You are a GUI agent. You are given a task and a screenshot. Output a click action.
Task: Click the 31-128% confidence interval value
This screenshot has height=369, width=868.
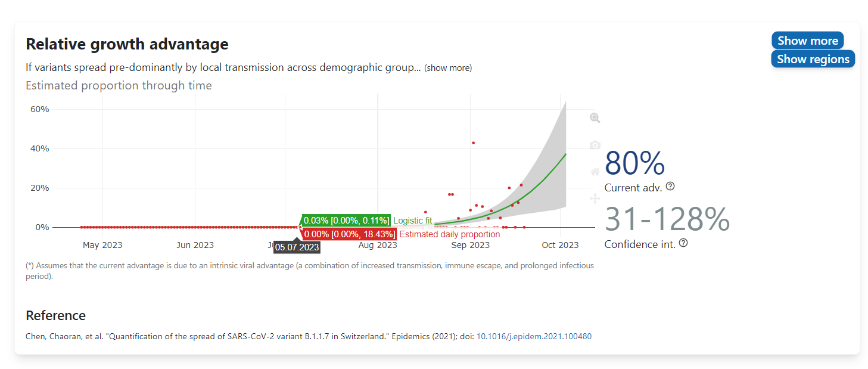(667, 219)
